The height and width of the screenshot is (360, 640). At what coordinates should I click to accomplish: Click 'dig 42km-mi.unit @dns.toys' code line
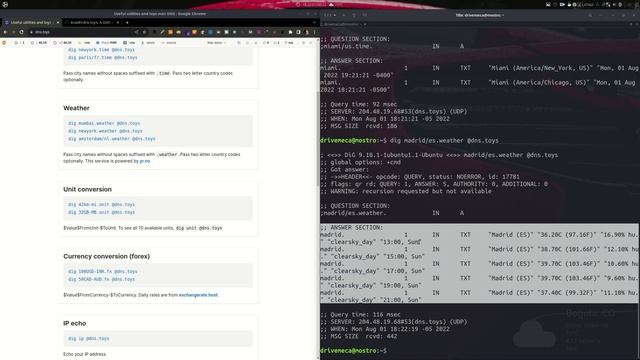pyautogui.click(x=101, y=204)
